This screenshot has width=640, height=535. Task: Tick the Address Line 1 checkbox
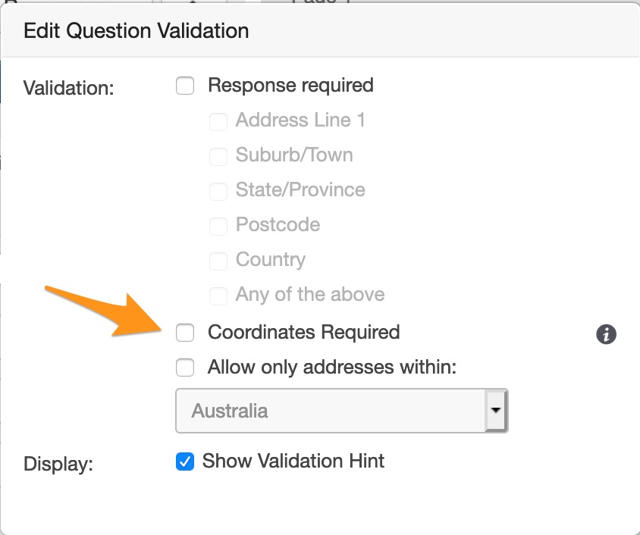[217, 121]
